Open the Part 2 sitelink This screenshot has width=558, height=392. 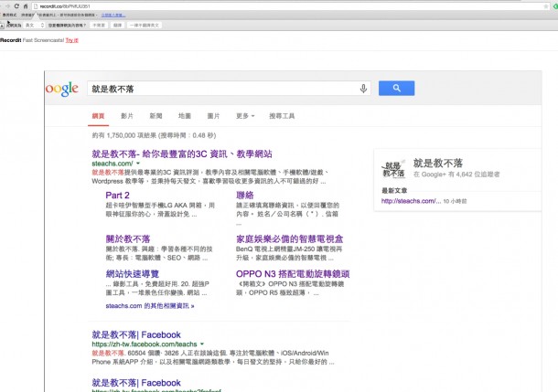[117, 196]
